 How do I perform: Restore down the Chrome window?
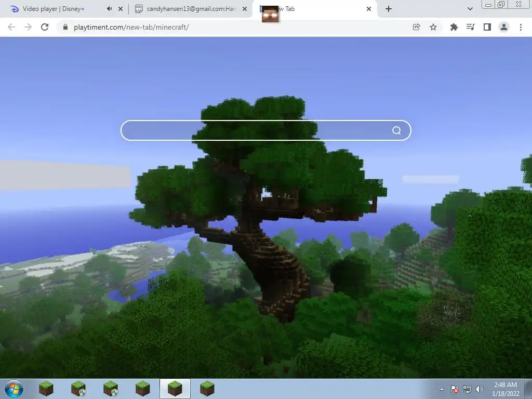click(501, 4)
